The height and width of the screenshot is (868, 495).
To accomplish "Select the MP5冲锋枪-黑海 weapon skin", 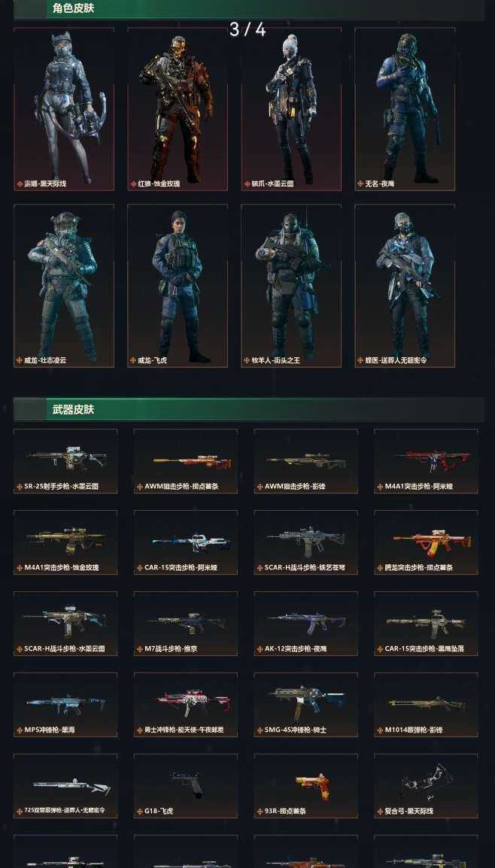I will [65, 705].
